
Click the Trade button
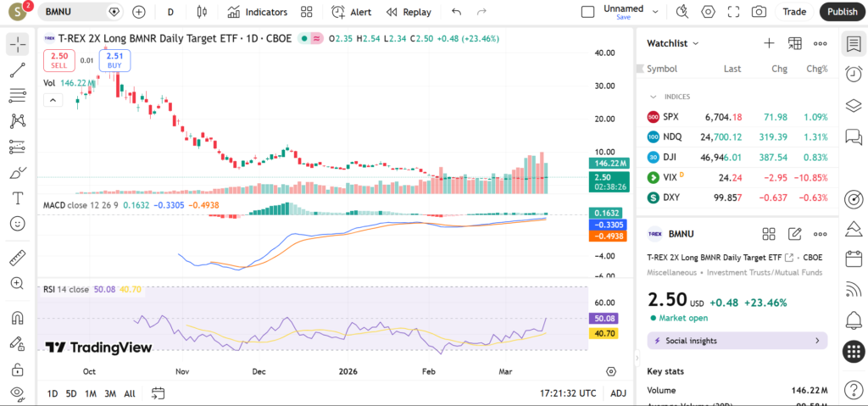coord(794,12)
